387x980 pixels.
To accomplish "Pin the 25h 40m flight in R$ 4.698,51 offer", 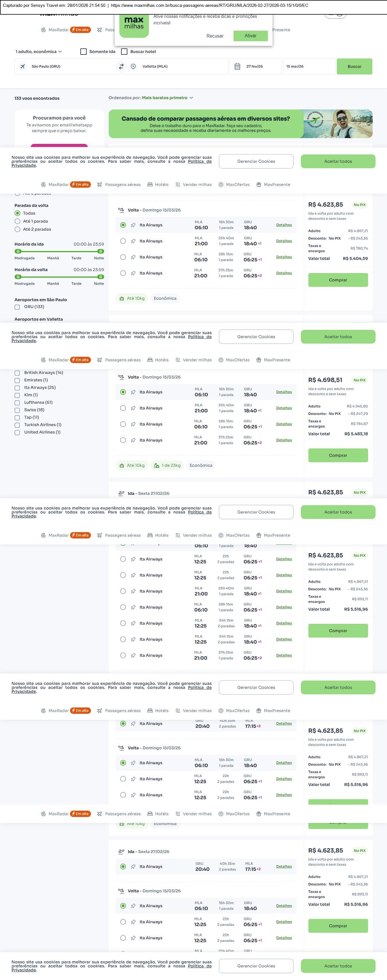I will (x=133, y=408).
